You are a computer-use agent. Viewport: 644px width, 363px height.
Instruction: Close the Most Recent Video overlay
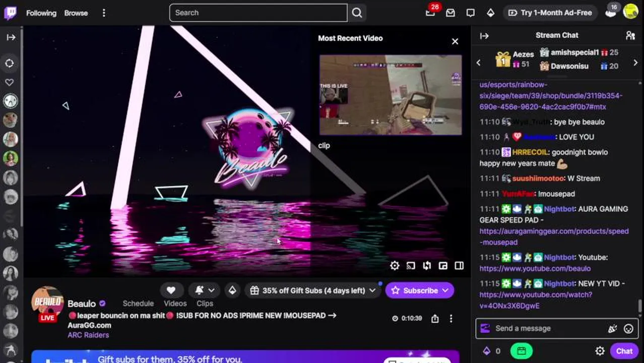pos(455,41)
